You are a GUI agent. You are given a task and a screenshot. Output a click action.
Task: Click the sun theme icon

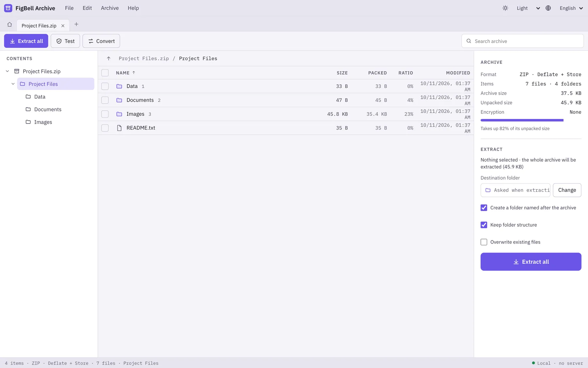tap(505, 8)
